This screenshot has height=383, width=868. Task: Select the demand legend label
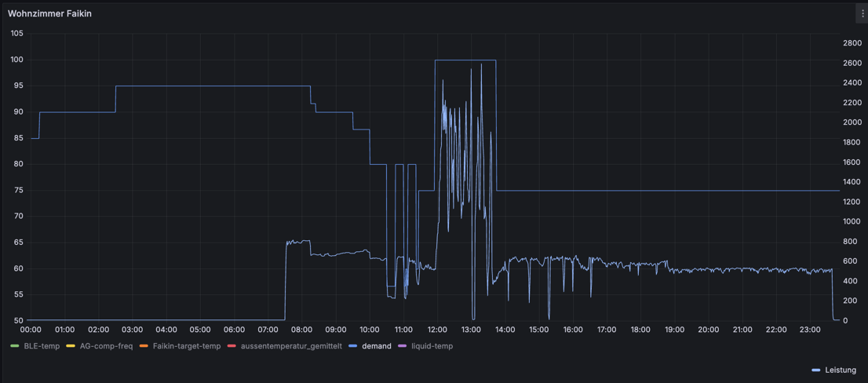click(377, 346)
